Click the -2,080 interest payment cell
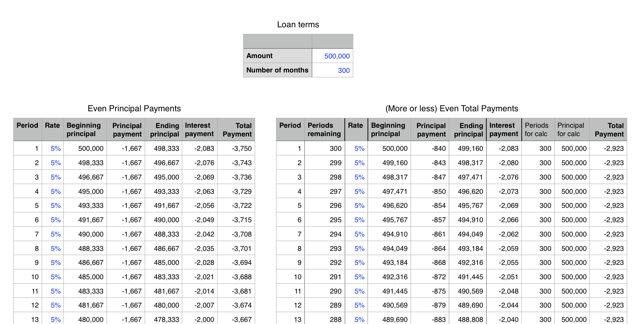Image resolution: width=644 pixels, height=324 pixels. click(504, 163)
